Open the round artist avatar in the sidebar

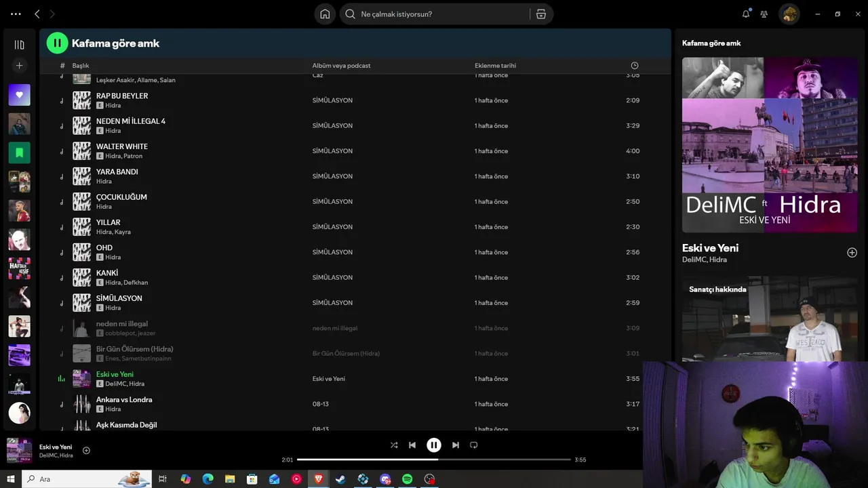click(19, 413)
